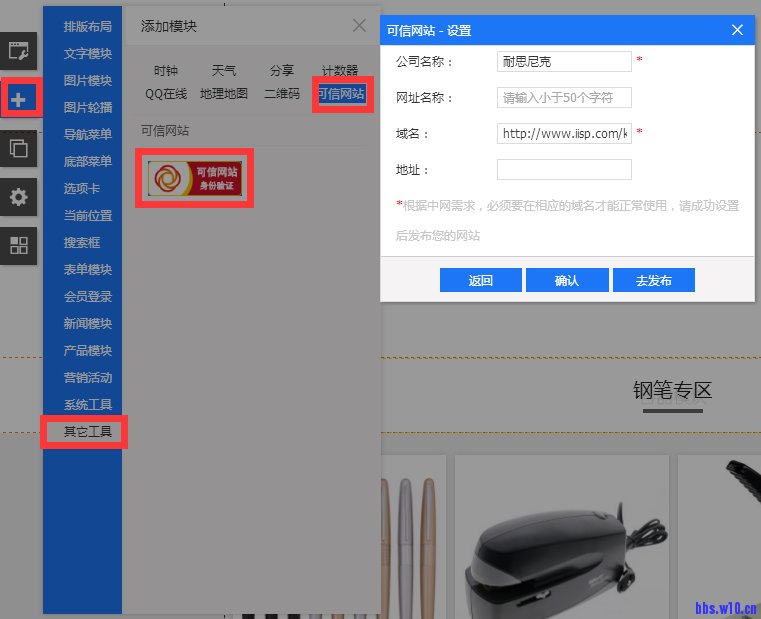The image size is (761, 619).
Task: Click the 去发布 button
Action: click(653, 281)
